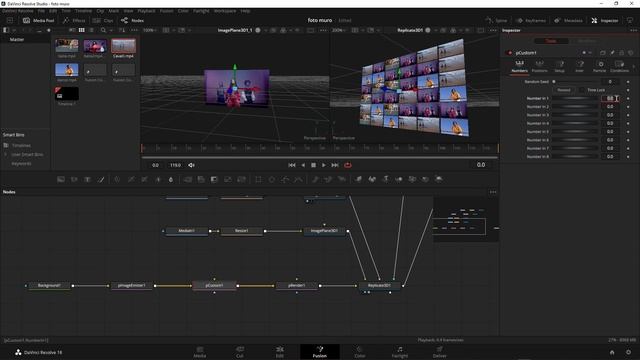640x360 pixels.
Task: Go to the Media page
Action: coord(200,352)
